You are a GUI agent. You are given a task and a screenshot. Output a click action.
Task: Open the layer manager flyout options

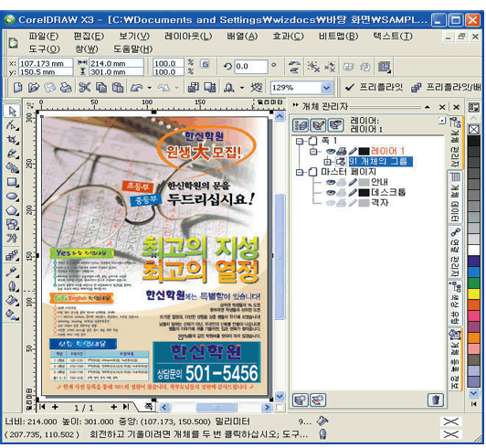point(442,121)
